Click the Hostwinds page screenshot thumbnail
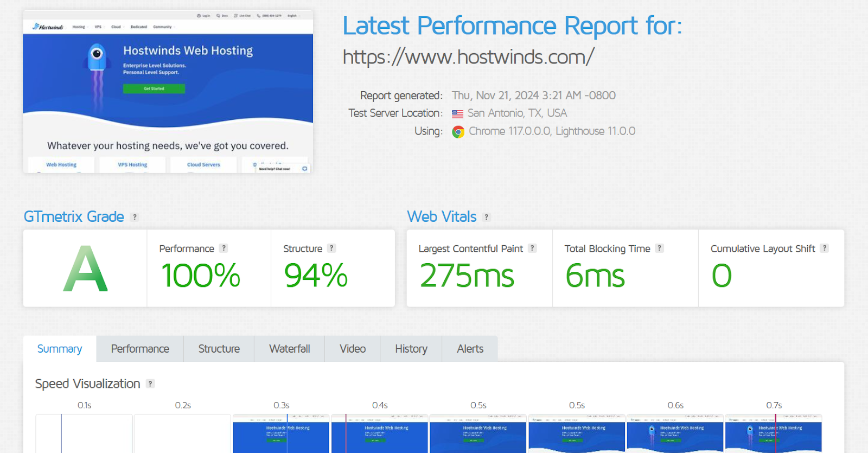The width and height of the screenshot is (868, 453). pyautogui.click(x=168, y=92)
